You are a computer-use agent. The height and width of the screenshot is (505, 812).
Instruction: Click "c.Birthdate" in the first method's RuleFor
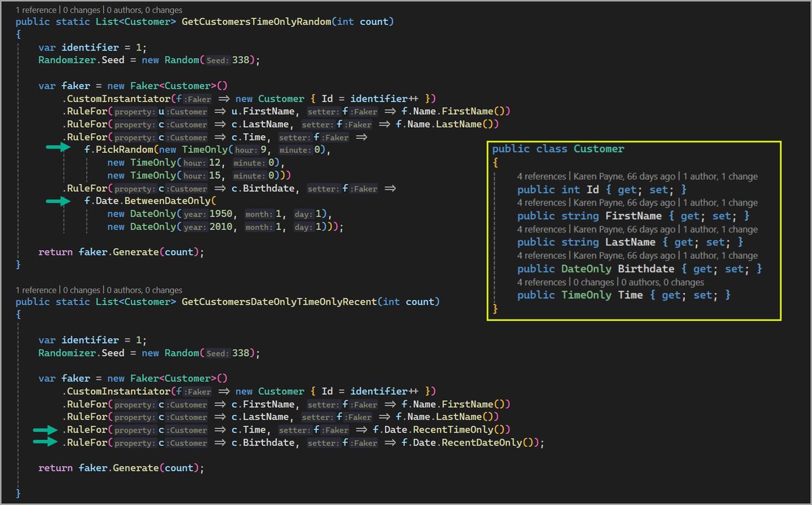[x=263, y=189]
